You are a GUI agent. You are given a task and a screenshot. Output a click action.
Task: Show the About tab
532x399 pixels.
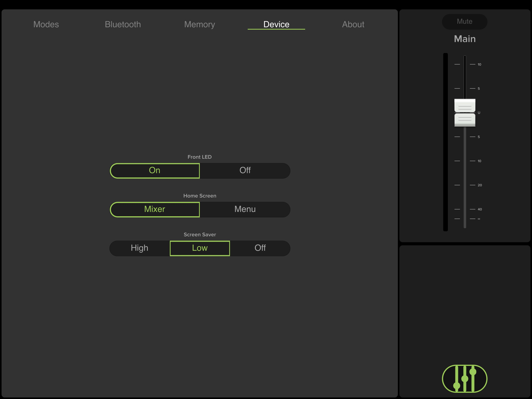click(353, 24)
